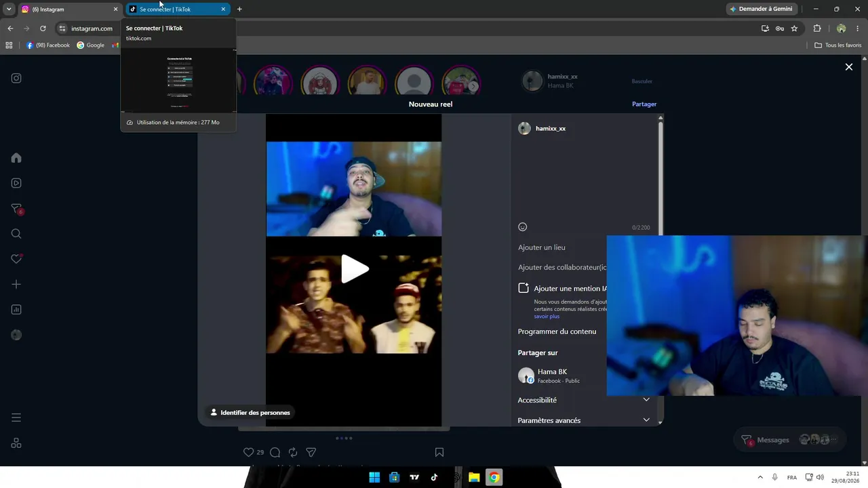Play the reel preview video
The height and width of the screenshot is (488, 868).
coord(354,269)
